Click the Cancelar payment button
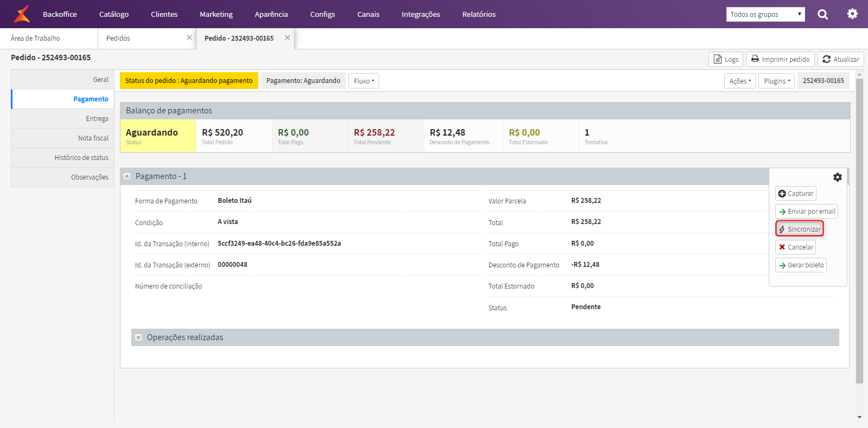 tap(796, 247)
